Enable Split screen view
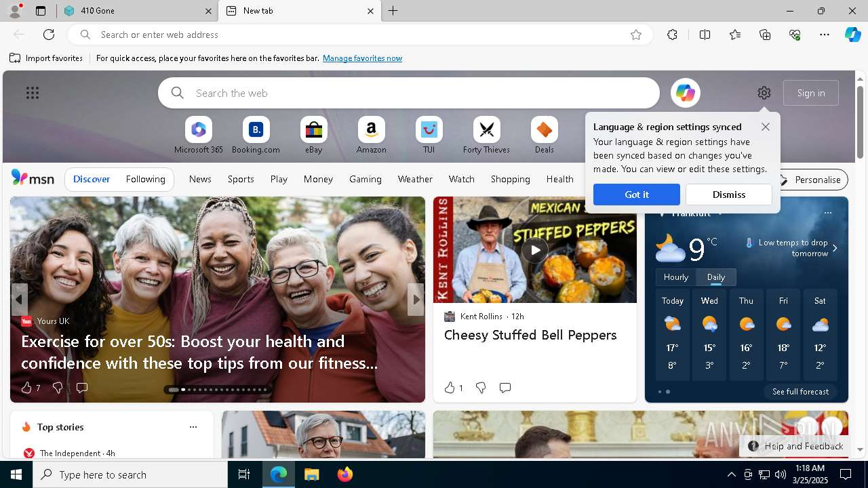 (705, 35)
